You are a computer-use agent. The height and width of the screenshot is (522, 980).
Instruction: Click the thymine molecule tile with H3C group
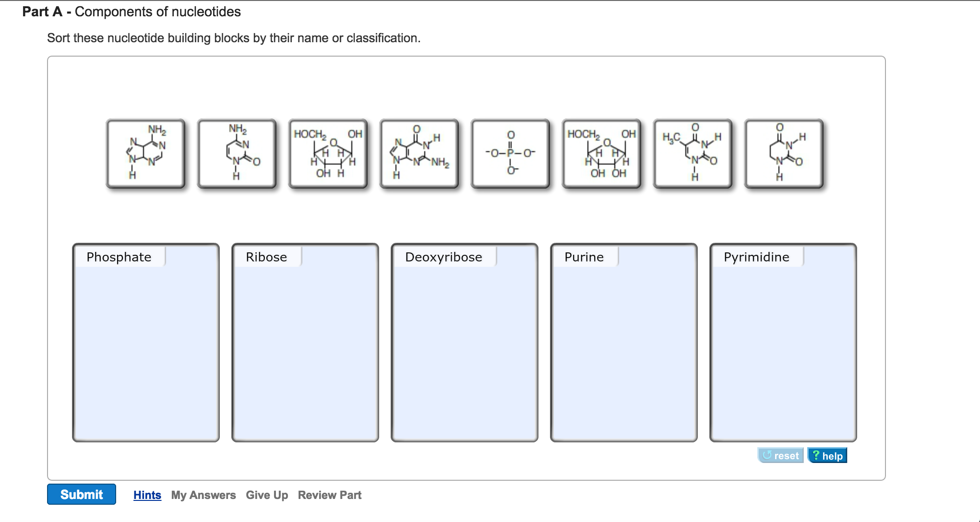(693, 154)
